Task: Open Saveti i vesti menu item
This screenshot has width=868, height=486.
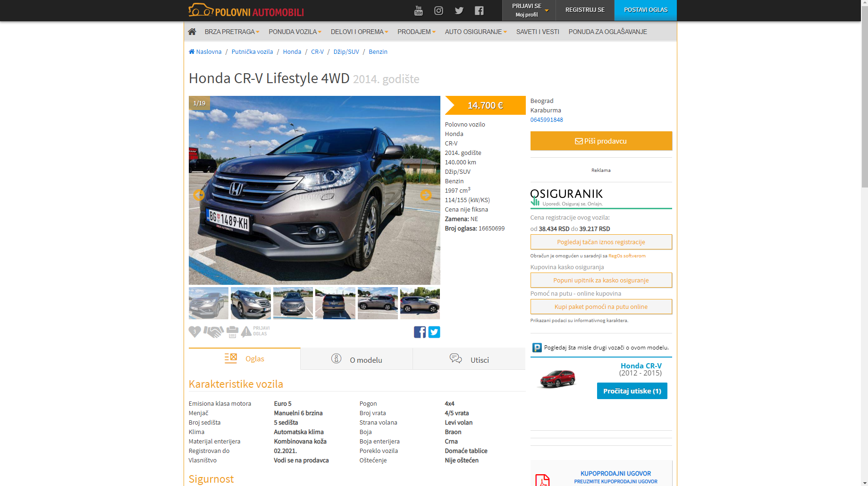Action: coord(538,32)
